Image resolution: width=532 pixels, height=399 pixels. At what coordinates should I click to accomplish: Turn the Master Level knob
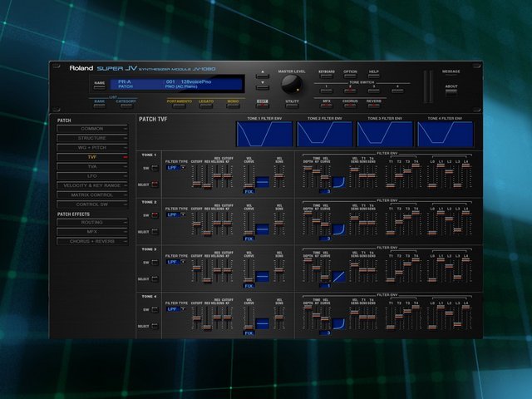point(292,86)
